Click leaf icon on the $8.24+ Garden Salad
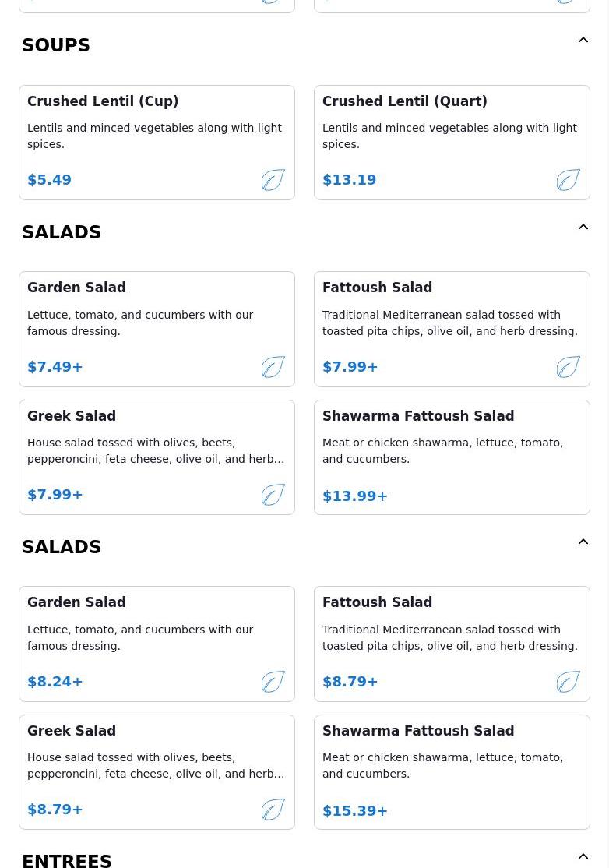 point(273,682)
